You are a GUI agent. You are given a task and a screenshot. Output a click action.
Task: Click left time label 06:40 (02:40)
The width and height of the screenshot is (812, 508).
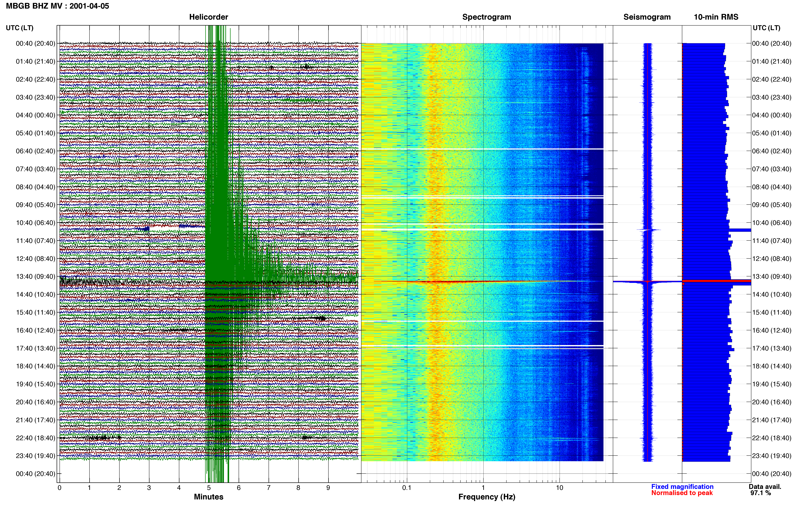36,151
